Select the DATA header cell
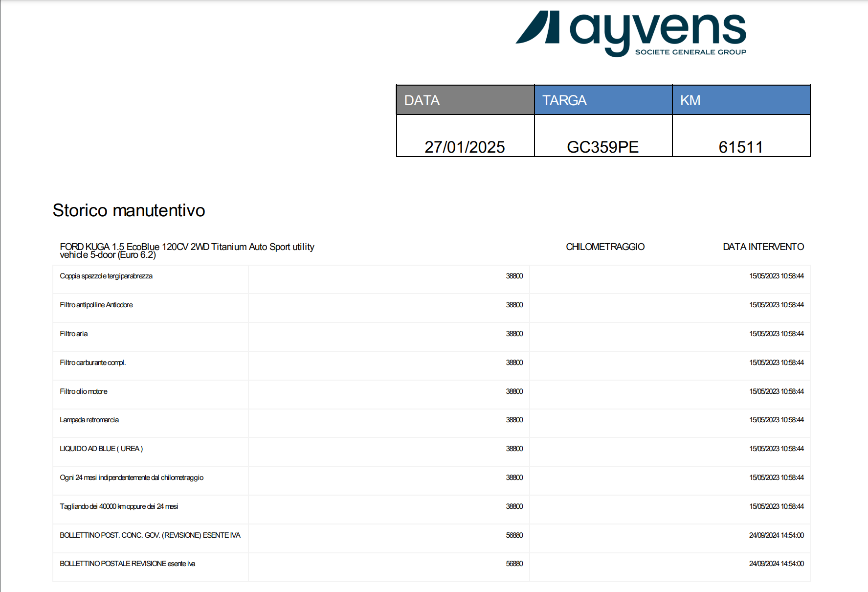This screenshot has width=868, height=592. [x=465, y=100]
